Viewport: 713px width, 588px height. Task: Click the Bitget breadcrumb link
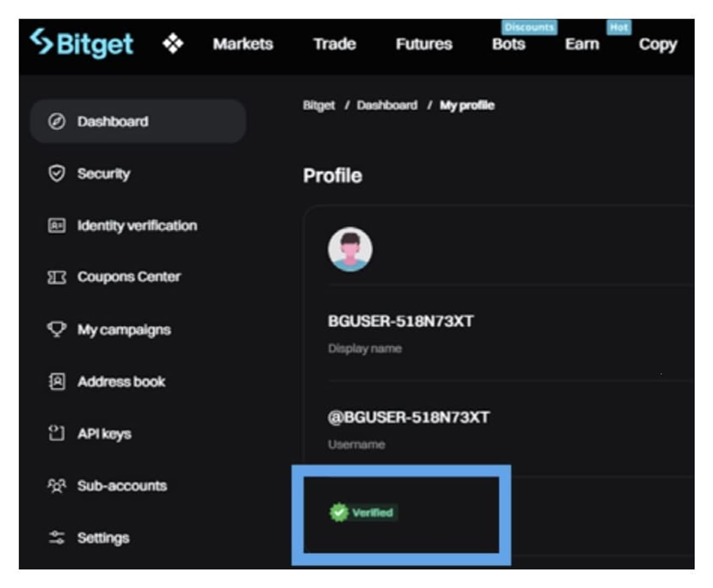(x=319, y=105)
